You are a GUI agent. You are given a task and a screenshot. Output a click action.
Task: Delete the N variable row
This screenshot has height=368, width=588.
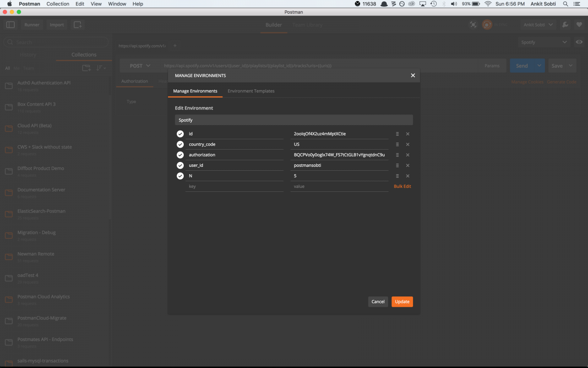(x=408, y=176)
